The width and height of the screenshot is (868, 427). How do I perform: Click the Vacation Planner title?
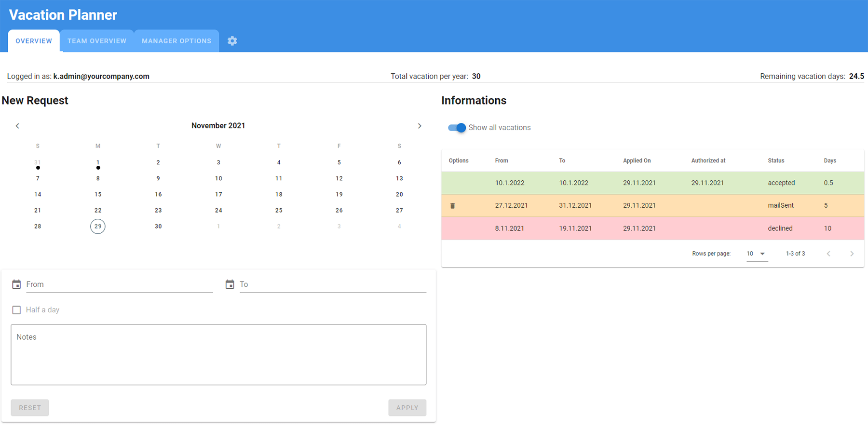point(63,15)
